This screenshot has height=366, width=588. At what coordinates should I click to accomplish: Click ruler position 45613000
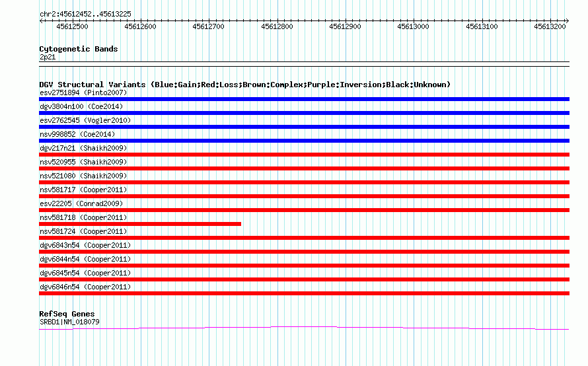[413, 26]
